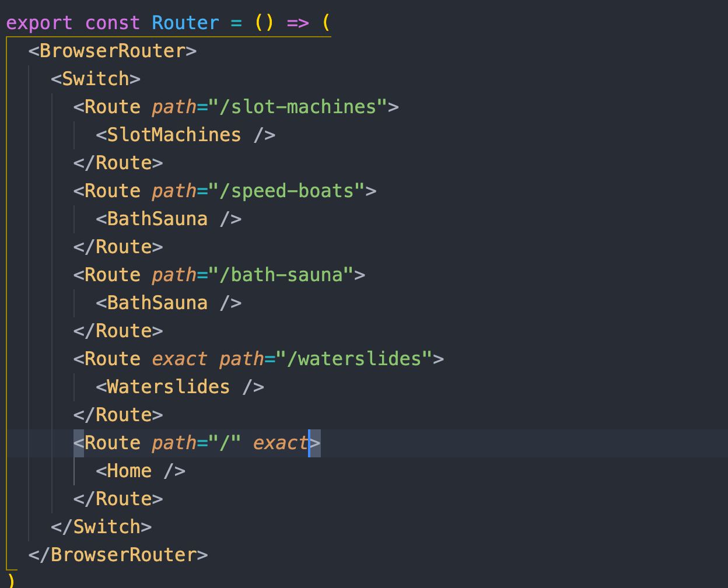Click the opening Switch tag
The width and height of the screenshot is (728, 588).
(x=96, y=79)
